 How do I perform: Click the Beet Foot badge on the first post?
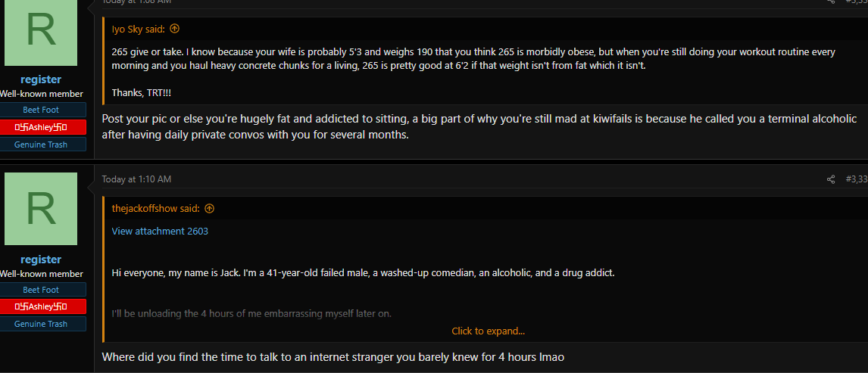click(41, 110)
